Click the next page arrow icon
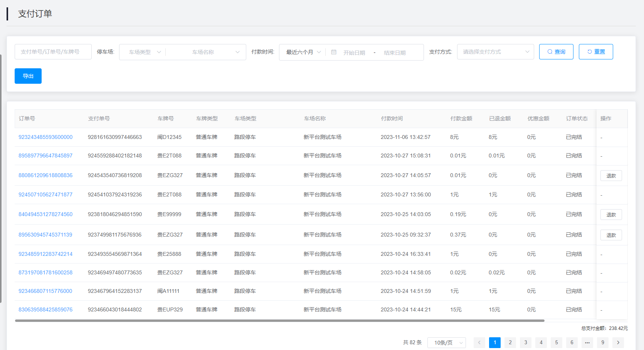 tap(618, 342)
